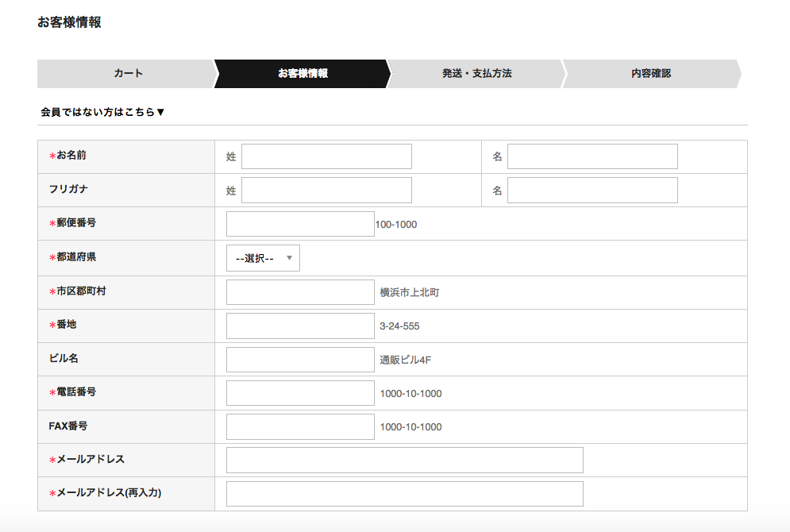
Task: Click the フリガナ row label
Action: pyautogui.click(x=68, y=189)
